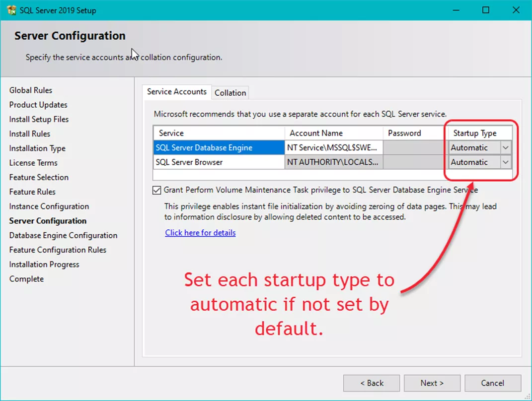
Task: Select Server Configuration step in sidebar
Action: coord(48,221)
